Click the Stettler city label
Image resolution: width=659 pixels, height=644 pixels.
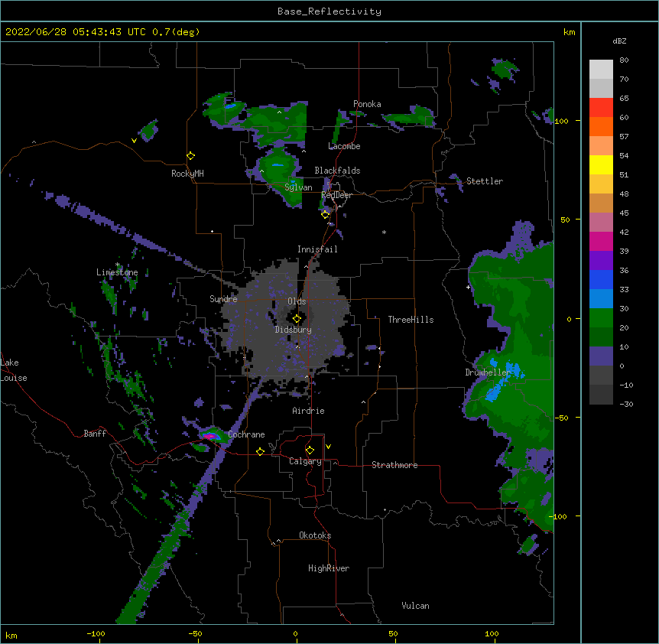click(485, 181)
